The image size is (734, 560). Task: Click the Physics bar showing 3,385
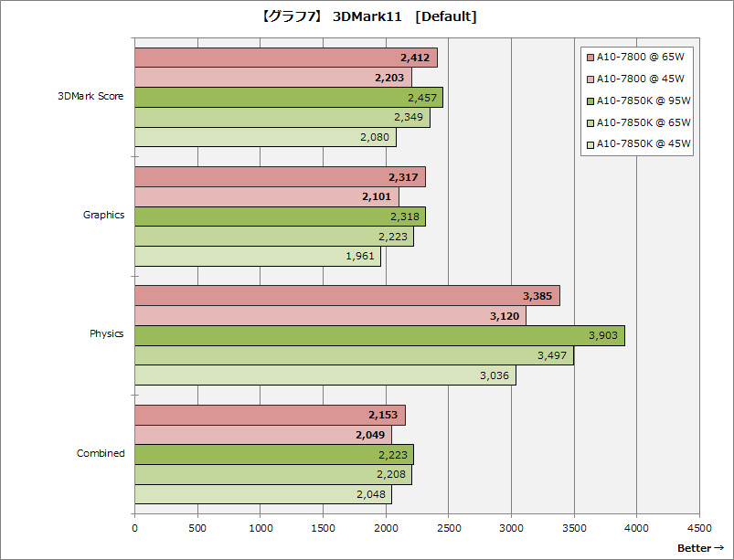[346, 296]
